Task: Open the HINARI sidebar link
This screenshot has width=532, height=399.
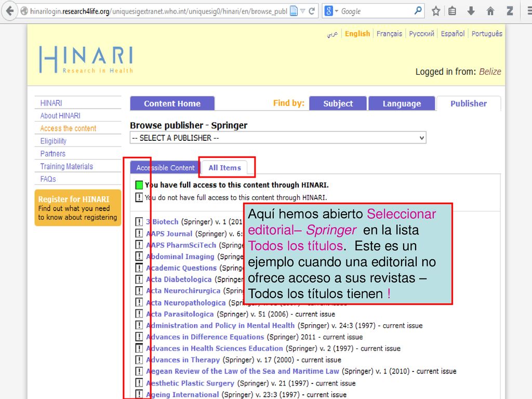Action: (x=51, y=103)
